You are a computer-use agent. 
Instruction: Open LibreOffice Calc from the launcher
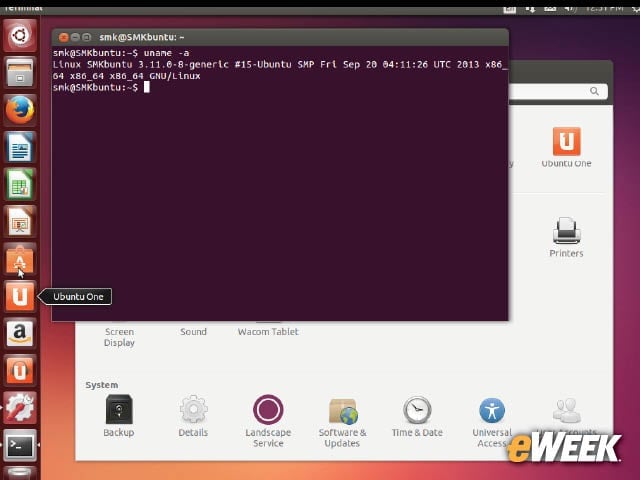coord(20,184)
